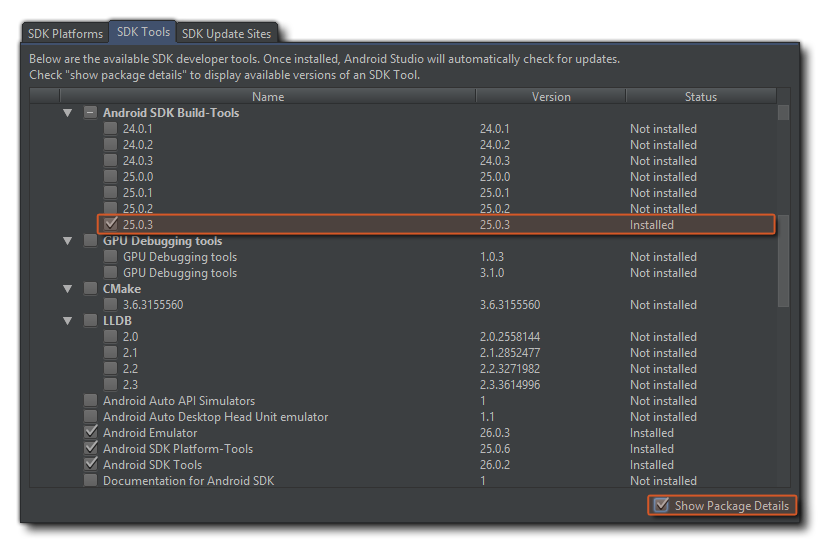
Task: Switch to the SDK Platforms tab
Action: (x=64, y=34)
